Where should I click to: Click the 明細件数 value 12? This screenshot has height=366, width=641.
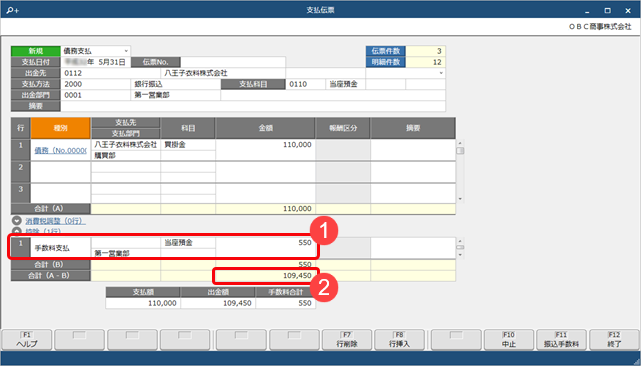coord(426,62)
